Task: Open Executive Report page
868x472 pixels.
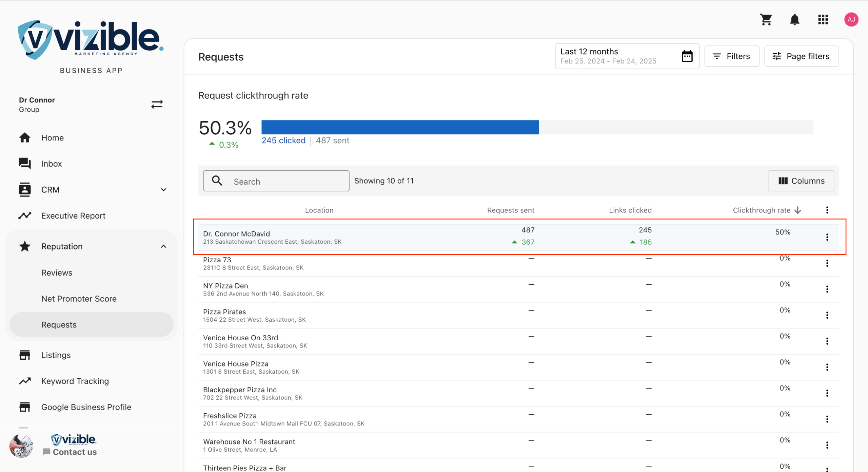Action: (73, 216)
